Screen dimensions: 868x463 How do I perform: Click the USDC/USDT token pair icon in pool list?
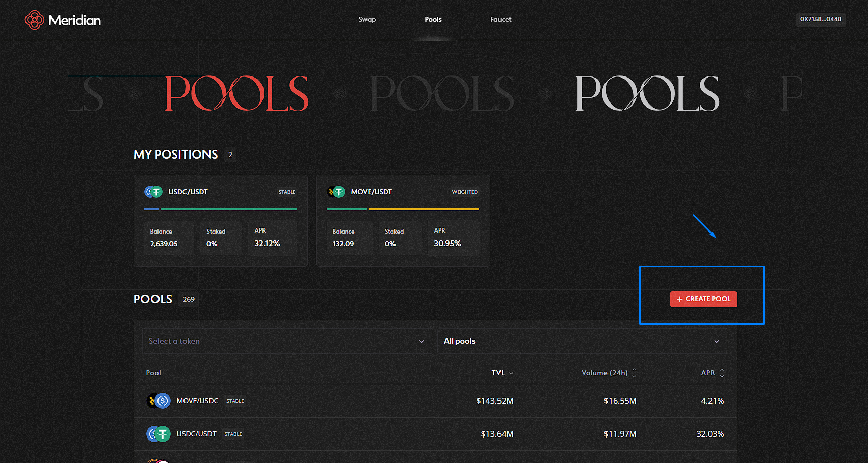pyautogui.click(x=159, y=434)
